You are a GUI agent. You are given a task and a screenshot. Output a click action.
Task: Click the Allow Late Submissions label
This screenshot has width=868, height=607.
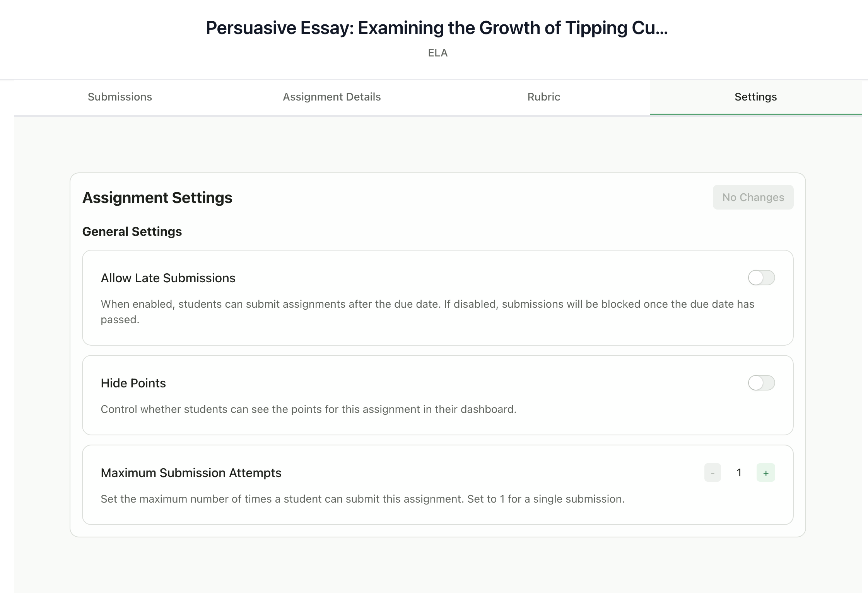tap(168, 278)
